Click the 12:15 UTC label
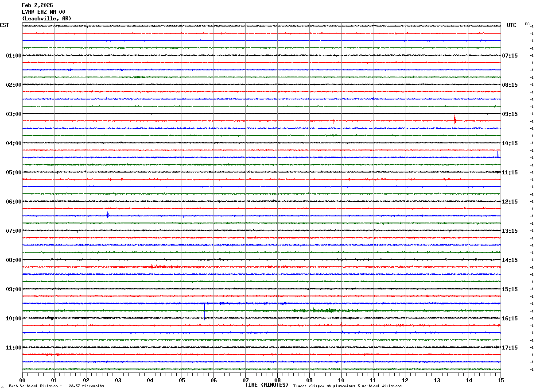 510,202
